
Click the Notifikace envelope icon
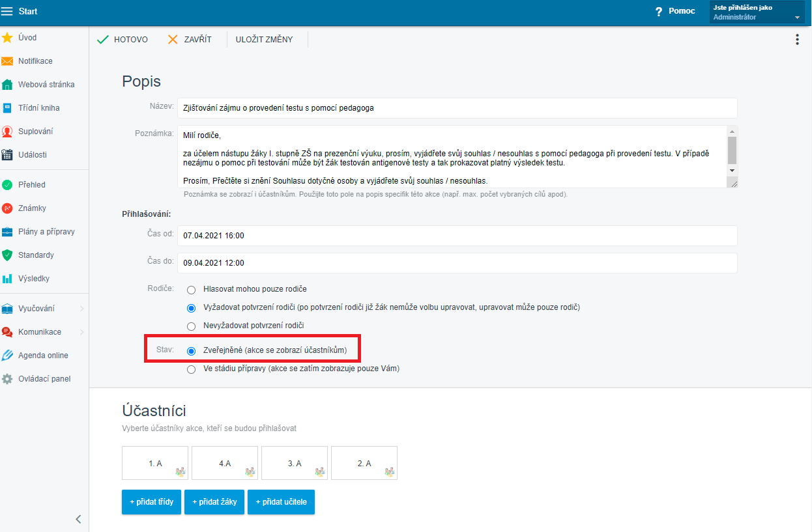(7, 61)
